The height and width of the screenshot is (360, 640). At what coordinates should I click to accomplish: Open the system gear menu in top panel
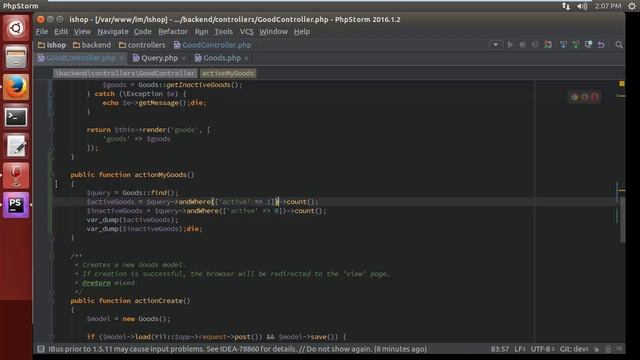click(x=632, y=6)
